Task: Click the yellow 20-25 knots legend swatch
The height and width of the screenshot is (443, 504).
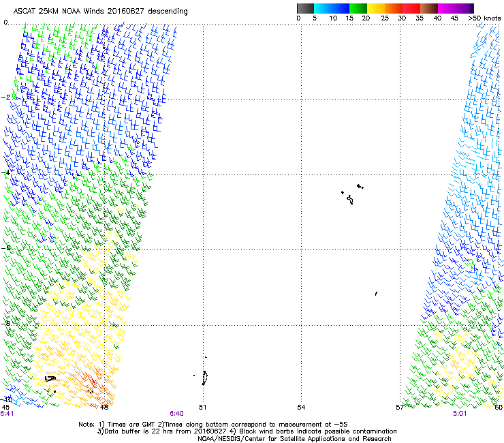Action: pos(376,8)
